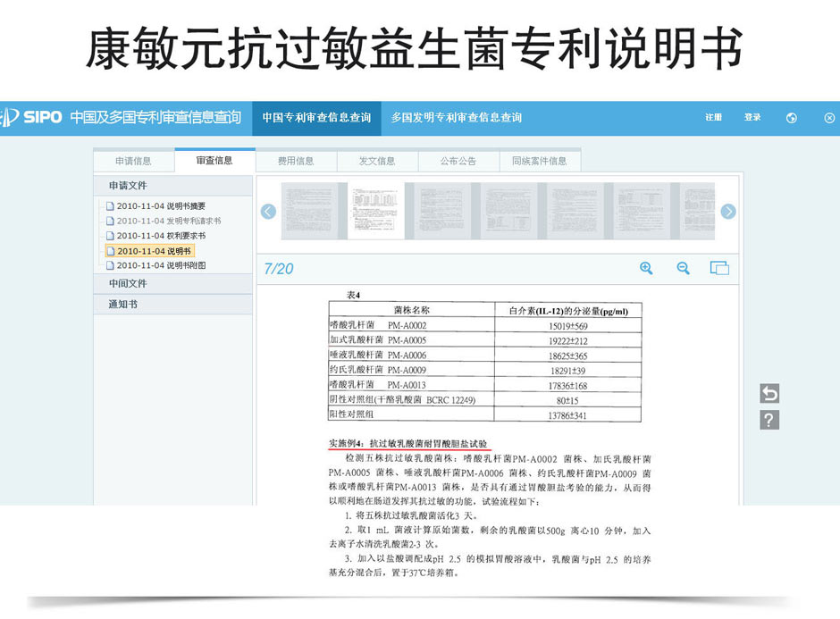
Task: Click table cell 13786±341
Action: point(567,415)
